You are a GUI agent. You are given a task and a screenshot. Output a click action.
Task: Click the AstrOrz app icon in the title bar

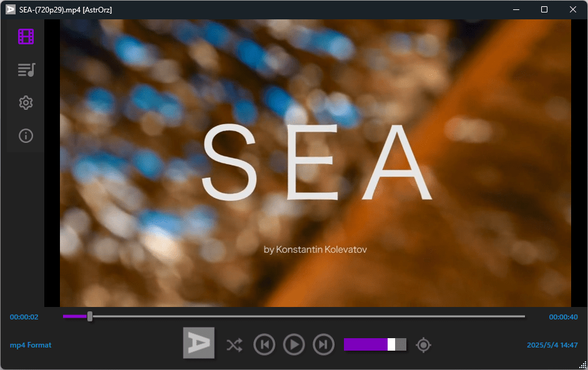tap(11, 9)
